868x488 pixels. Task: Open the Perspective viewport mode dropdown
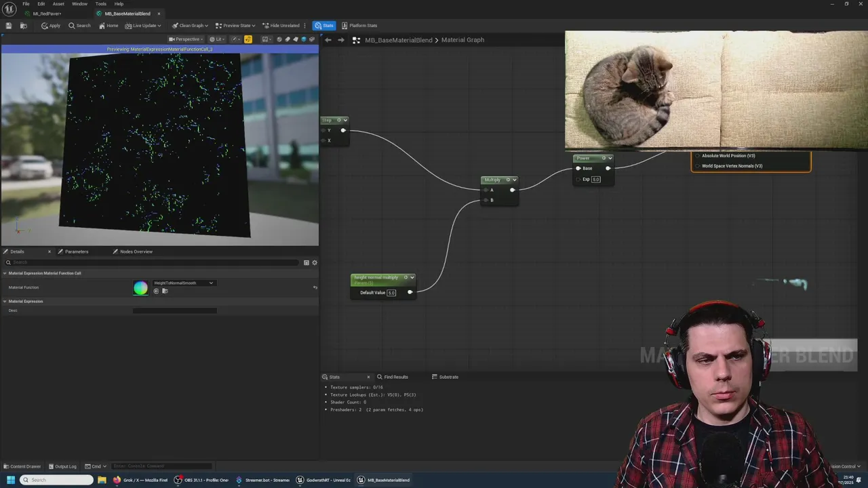[186, 39]
